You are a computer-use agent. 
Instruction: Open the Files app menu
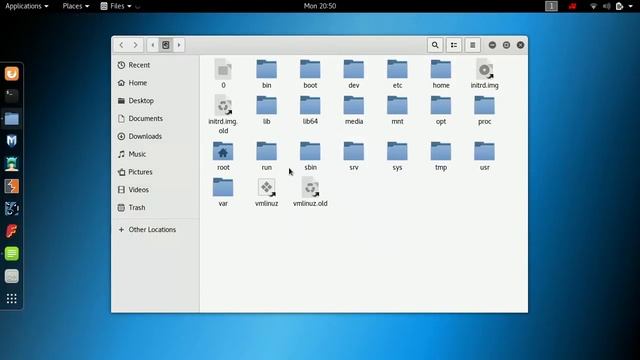pos(116,6)
